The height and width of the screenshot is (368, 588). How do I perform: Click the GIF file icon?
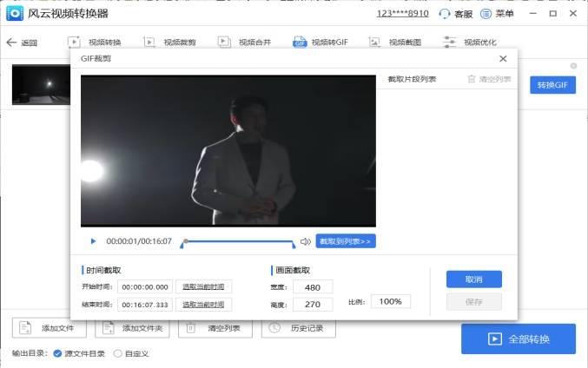[x=300, y=42]
